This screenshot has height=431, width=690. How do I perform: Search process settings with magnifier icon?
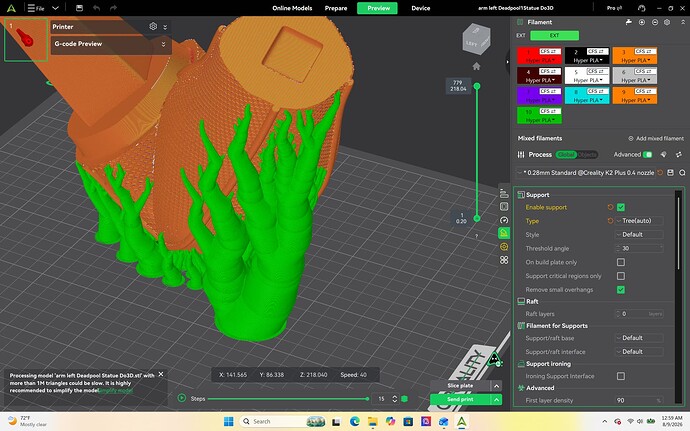(x=682, y=173)
